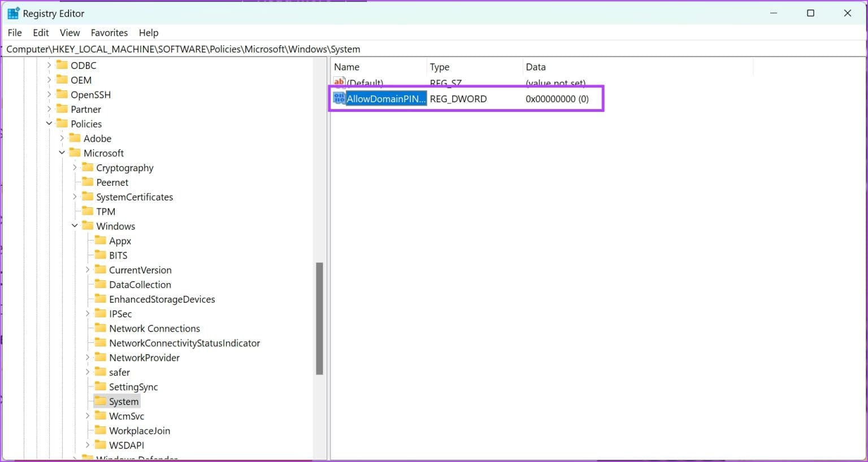Collapse the Policies key
This screenshot has width=868, height=462.
(50, 124)
